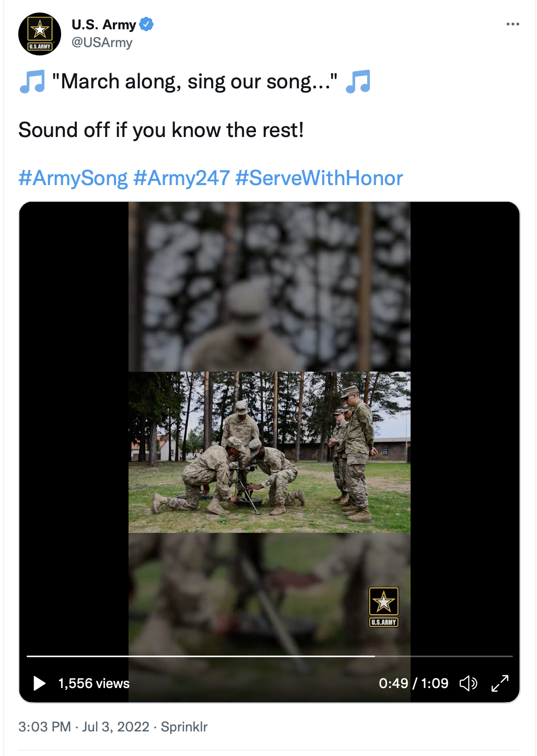The height and width of the screenshot is (756, 537).
Task: Open the three-dot more options menu
Action: pyautogui.click(x=513, y=24)
